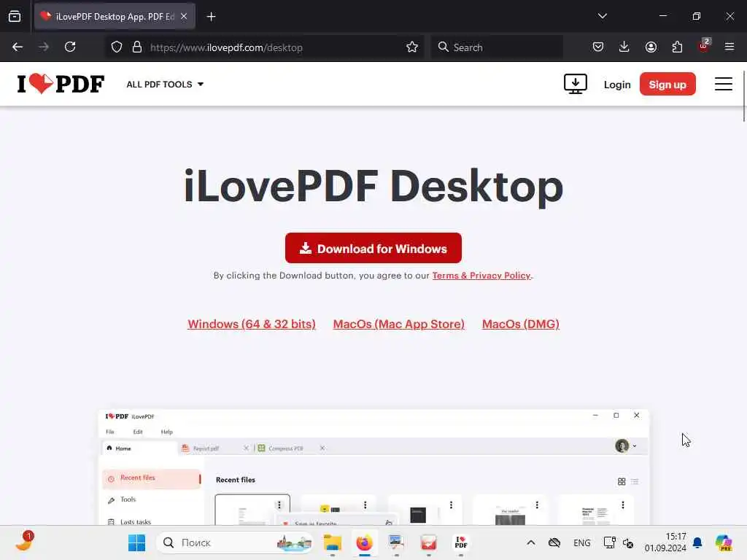Viewport: 747px width, 560px height.
Task: Click the Sign up button
Action: (667, 85)
